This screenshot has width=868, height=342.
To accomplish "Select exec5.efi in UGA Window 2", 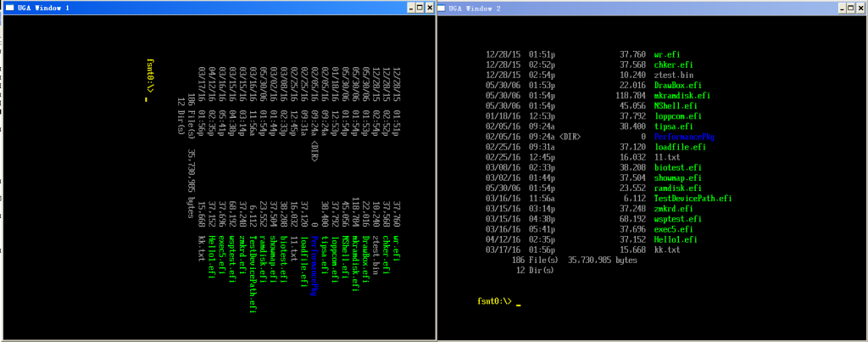I will (673, 229).
